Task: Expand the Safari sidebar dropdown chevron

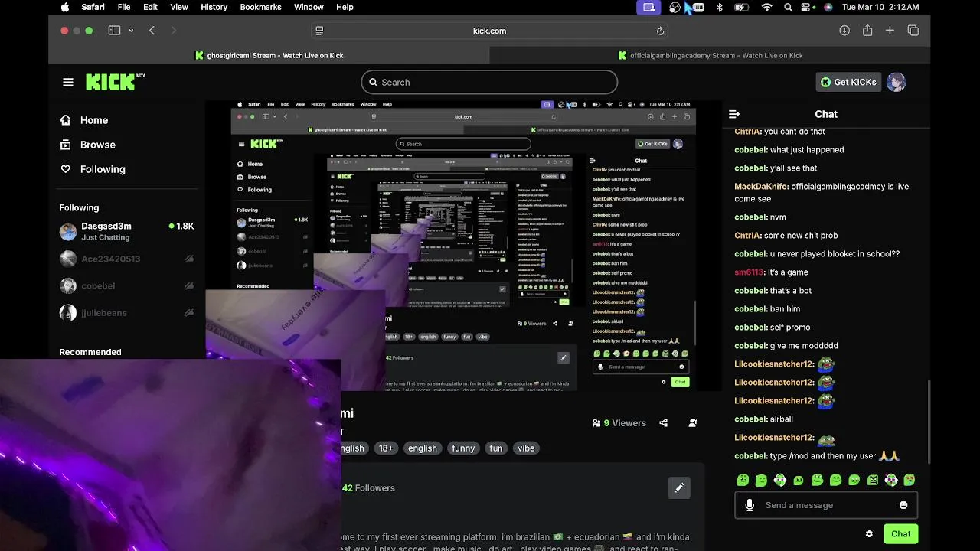Action: 131,31
